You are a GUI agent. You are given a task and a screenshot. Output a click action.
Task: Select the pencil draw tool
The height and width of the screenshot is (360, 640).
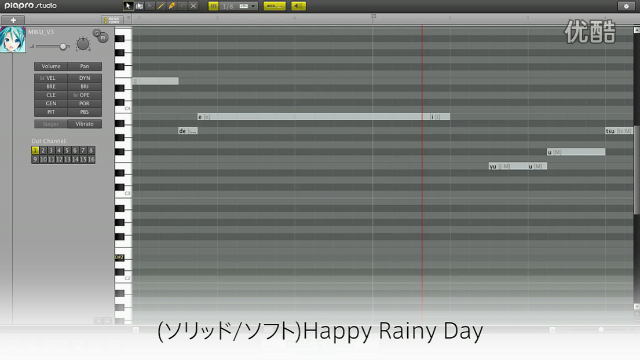pos(161,6)
